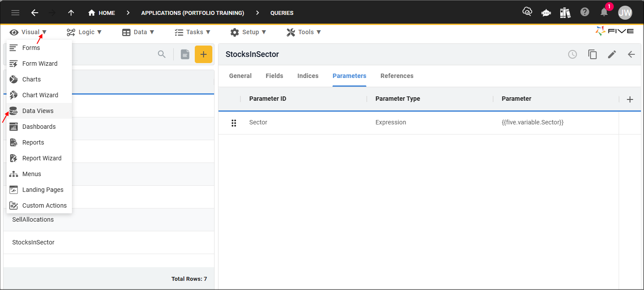Select the SellAllocations query row
Image resolution: width=644 pixels, height=290 pixels.
(109, 219)
